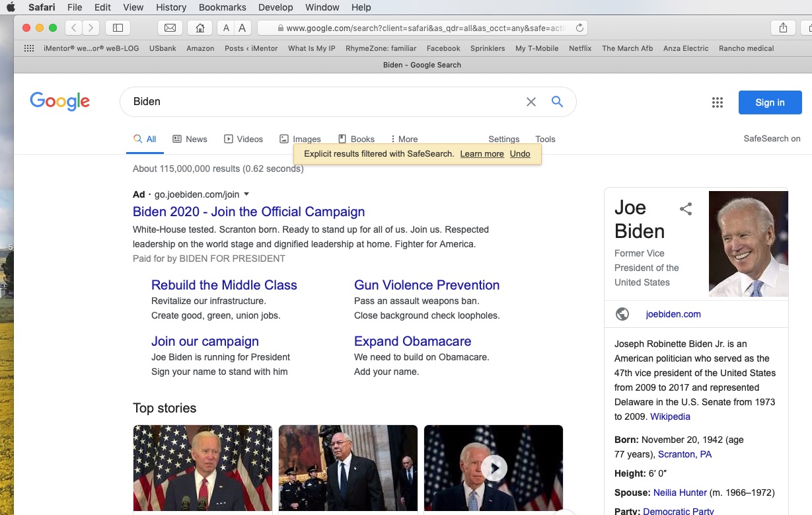Open the Democratic Party link
812x515 pixels.
(679, 511)
